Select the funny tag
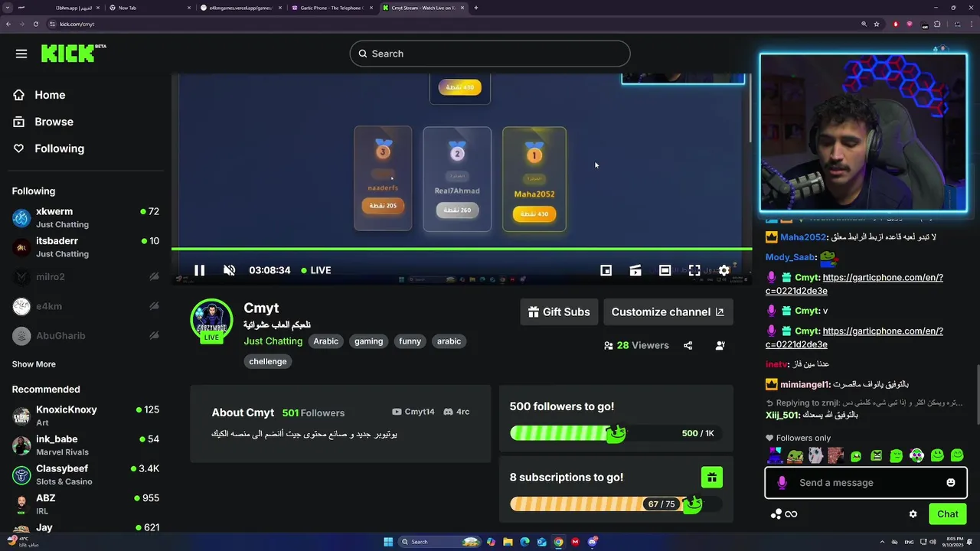This screenshot has width=980, height=551. click(410, 341)
